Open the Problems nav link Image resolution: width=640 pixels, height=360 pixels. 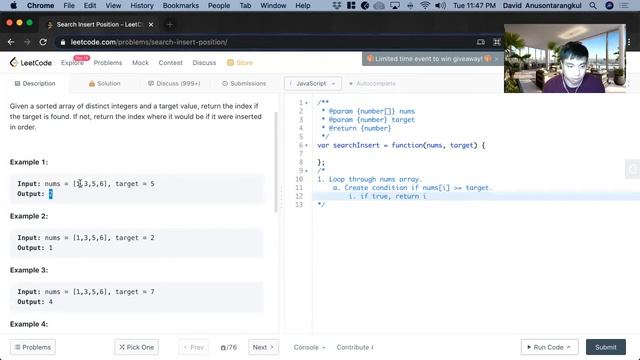pyautogui.click(x=108, y=63)
